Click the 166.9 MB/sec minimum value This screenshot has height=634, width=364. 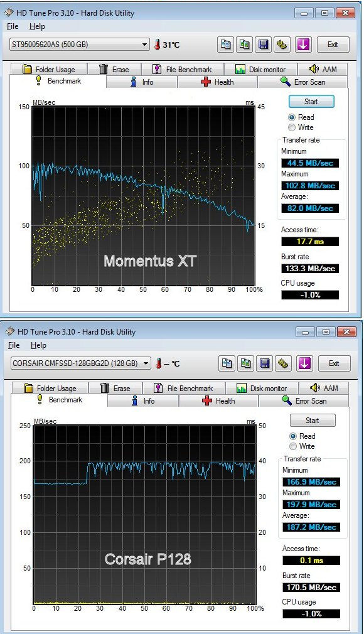[x=311, y=482]
